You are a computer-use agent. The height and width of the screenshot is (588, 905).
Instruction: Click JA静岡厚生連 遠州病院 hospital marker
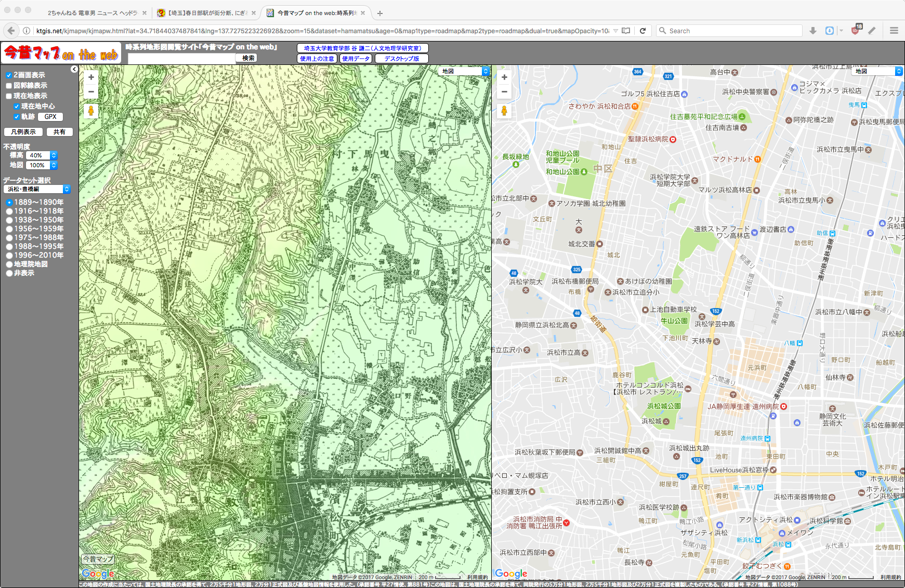pos(783,407)
